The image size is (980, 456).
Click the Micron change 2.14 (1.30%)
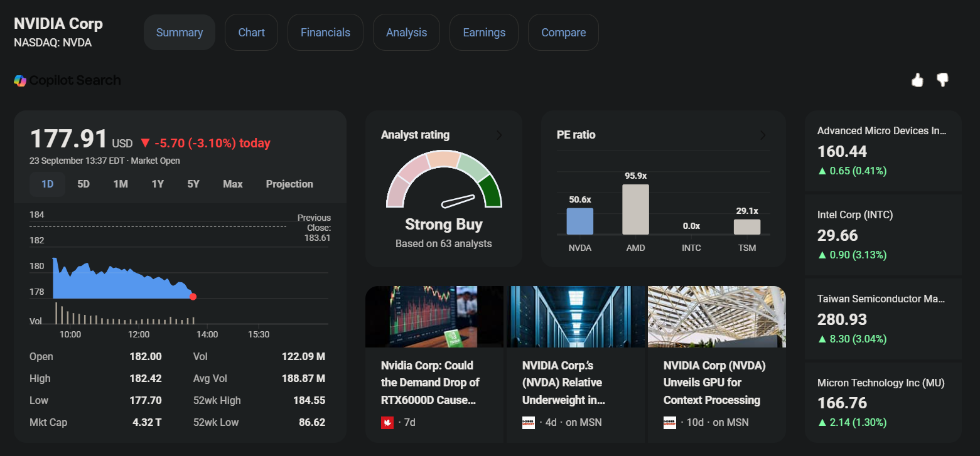pos(852,423)
